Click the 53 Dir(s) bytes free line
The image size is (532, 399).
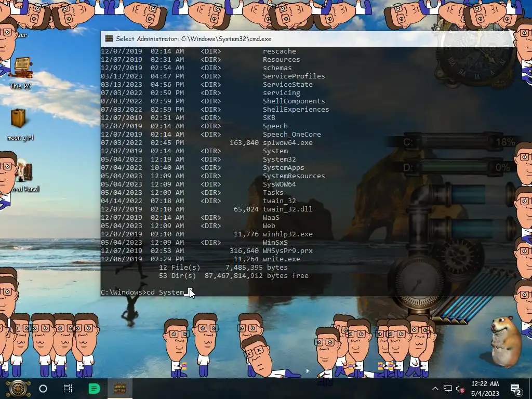(x=234, y=276)
